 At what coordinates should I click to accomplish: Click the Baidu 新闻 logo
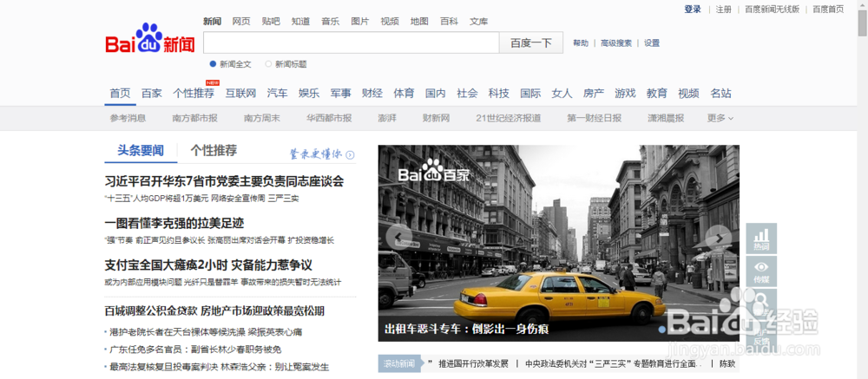150,38
